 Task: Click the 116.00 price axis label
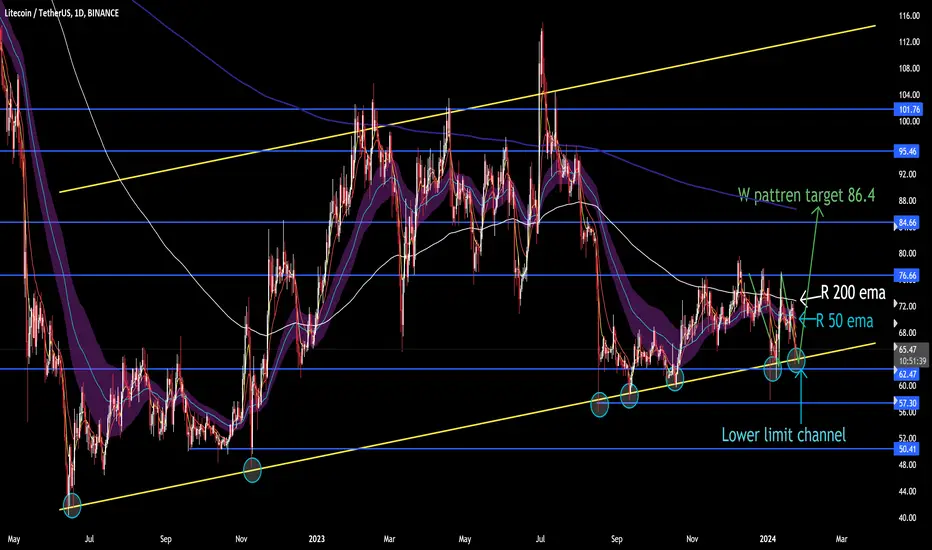(909, 16)
